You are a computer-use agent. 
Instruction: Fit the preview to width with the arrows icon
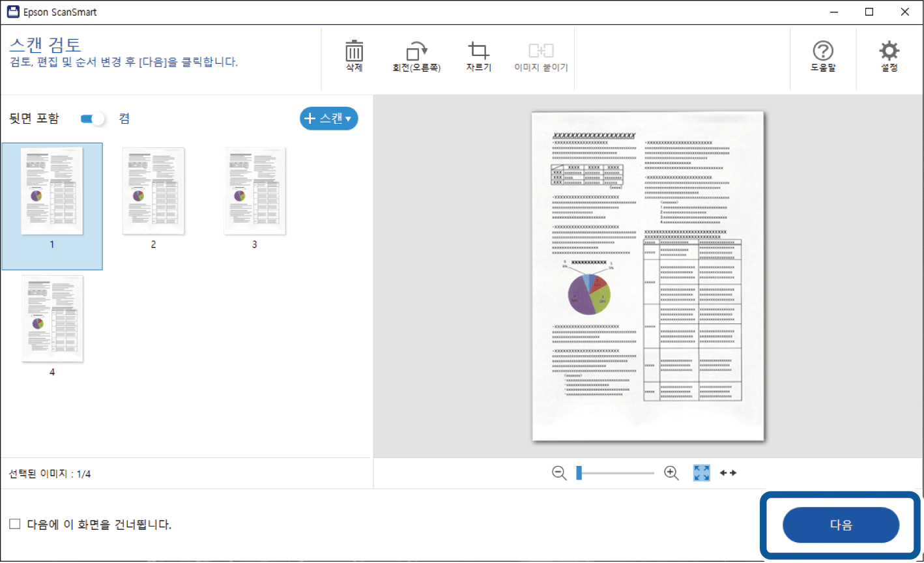(x=728, y=473)
